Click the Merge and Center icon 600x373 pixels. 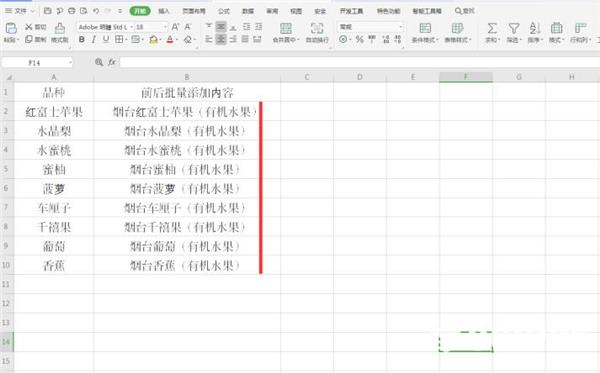tap(285, 28)
